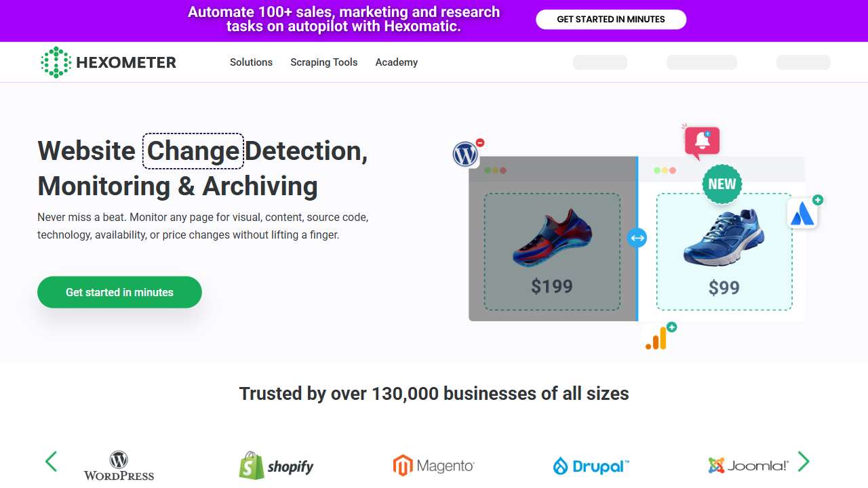Click the Magento logo
This screenshot has width=868, height=488.
click(x=433, y=466)
